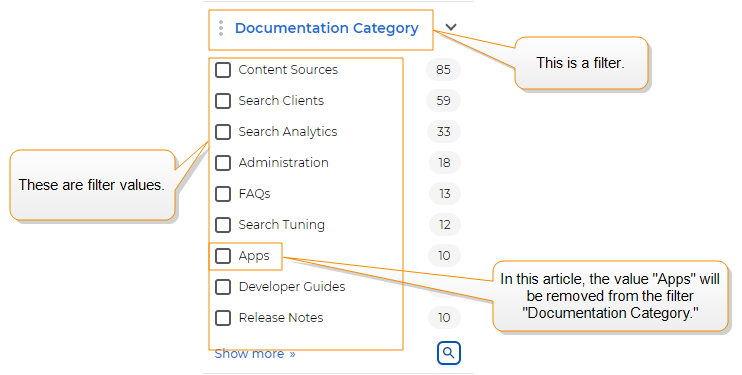
Task: Tick the Developer Guides checkbox
Action: coord(223,287)
